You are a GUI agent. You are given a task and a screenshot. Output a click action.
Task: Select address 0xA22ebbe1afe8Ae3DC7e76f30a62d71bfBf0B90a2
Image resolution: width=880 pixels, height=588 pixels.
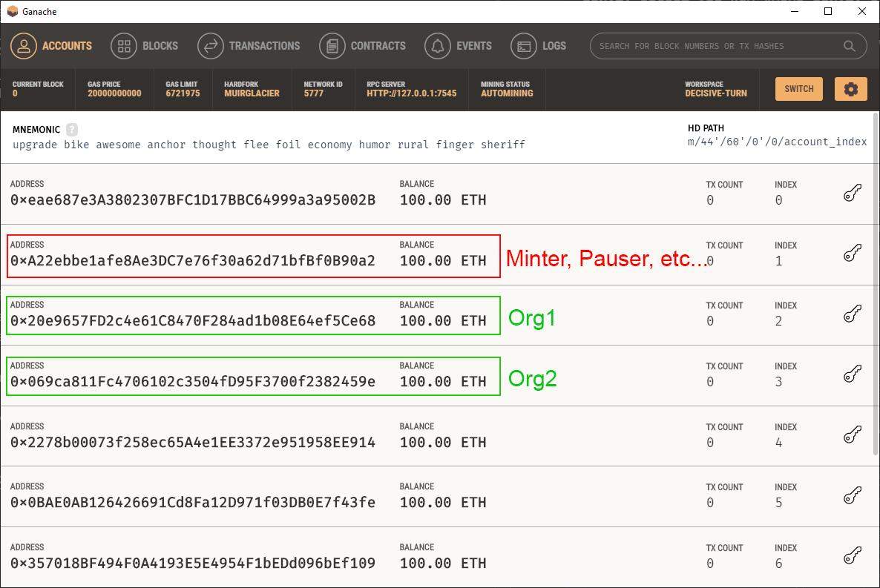[x=193, y=261]
